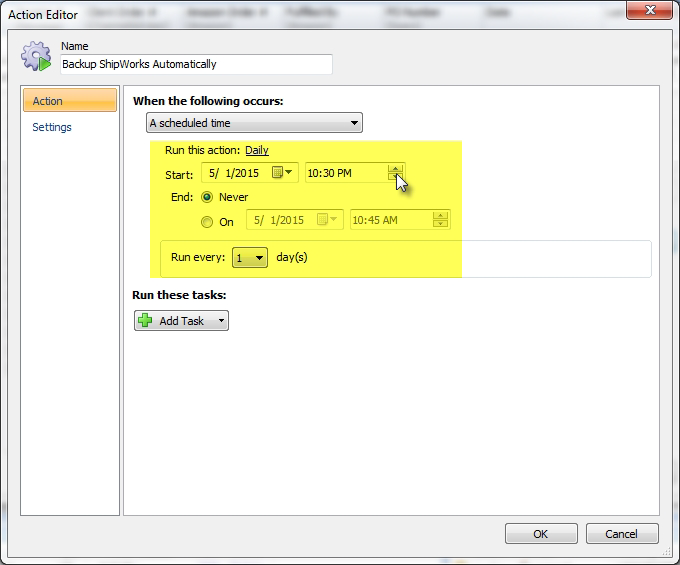
Task: Click into the Name text field
Action: 196,64
